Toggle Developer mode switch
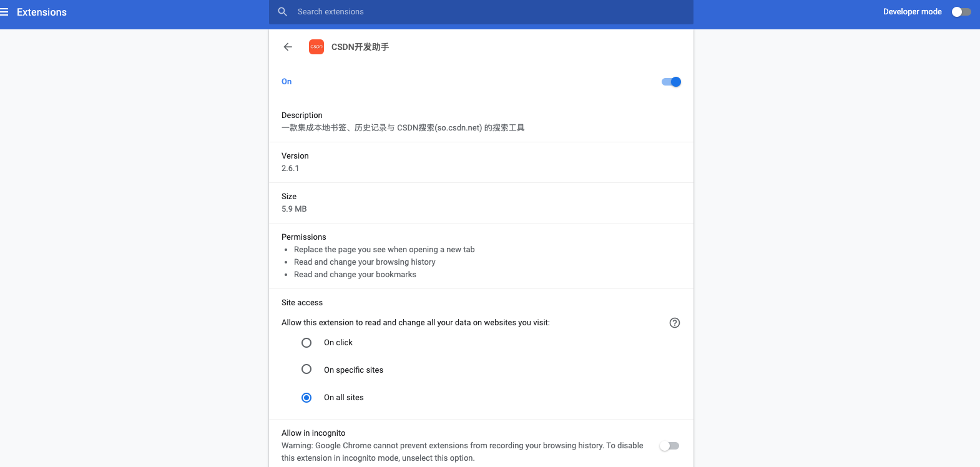Screen dimensions: 980x467 click(961, 12)
